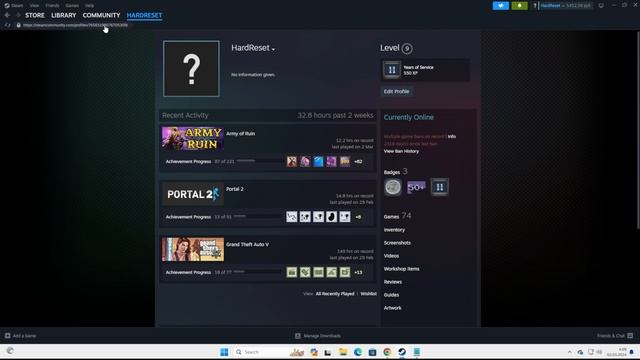
Task: Click Army of Ruin achievement progress bar
Action: 259,161
